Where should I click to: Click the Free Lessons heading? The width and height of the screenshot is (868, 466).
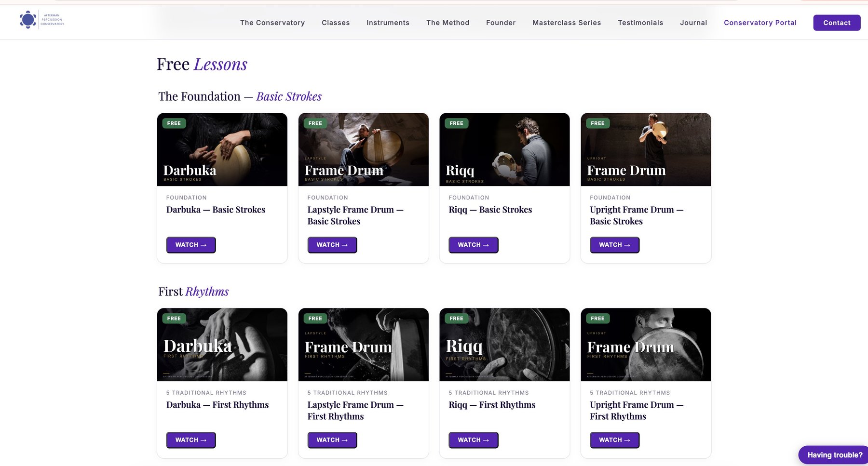pos(202,64)
